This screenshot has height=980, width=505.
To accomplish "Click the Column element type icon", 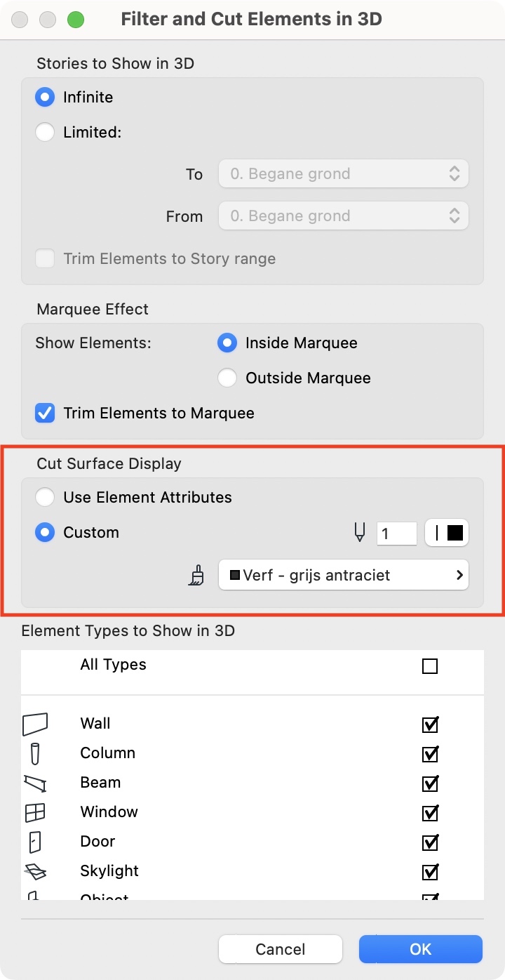I will coord(35,753).
